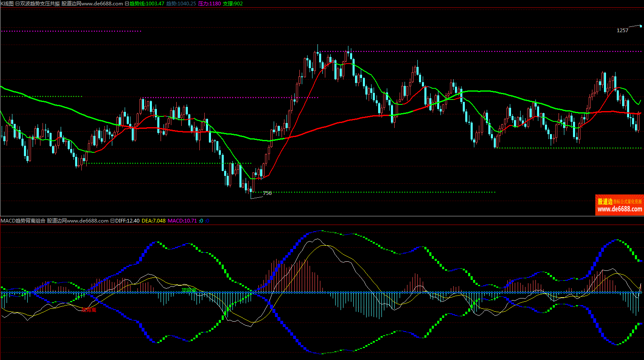Select the DEA:7.048 yellow value label

coord(154,221)
